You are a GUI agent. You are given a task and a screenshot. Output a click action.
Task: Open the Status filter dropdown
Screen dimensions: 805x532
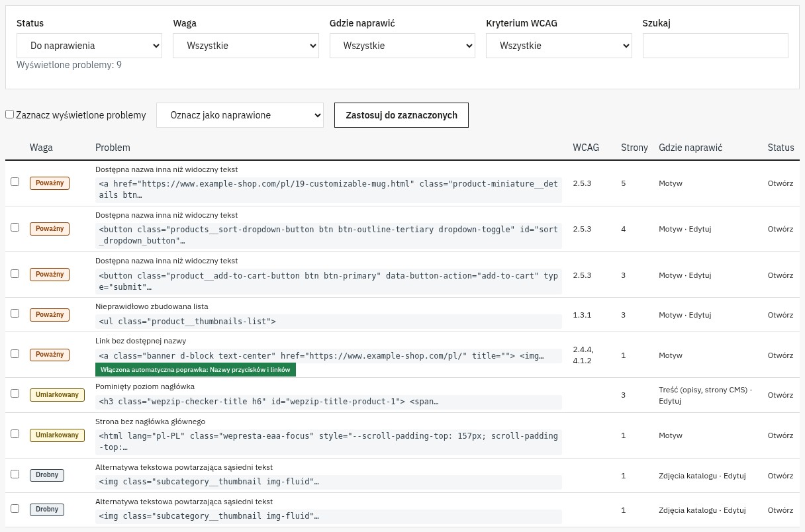pos(89,46)
